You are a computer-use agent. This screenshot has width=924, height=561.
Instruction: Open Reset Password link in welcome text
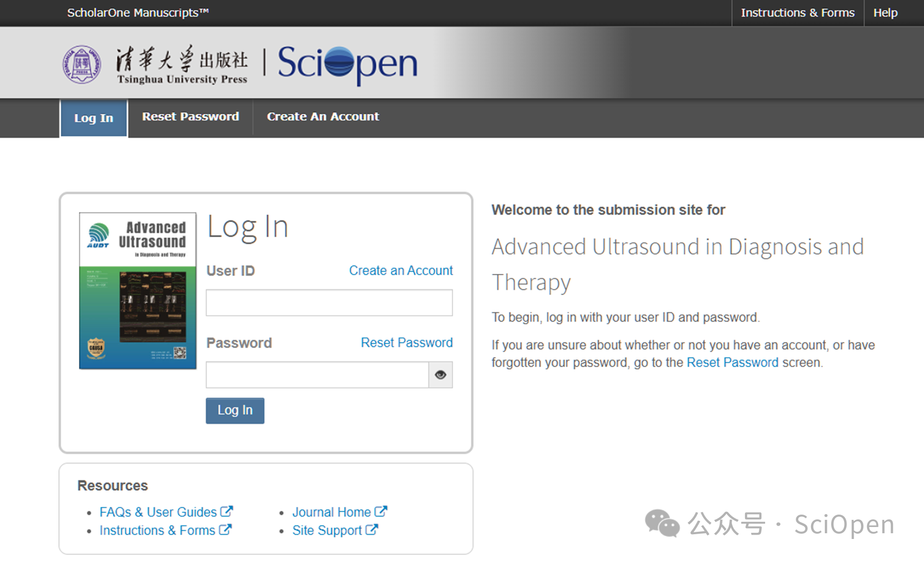click(733, 362)
